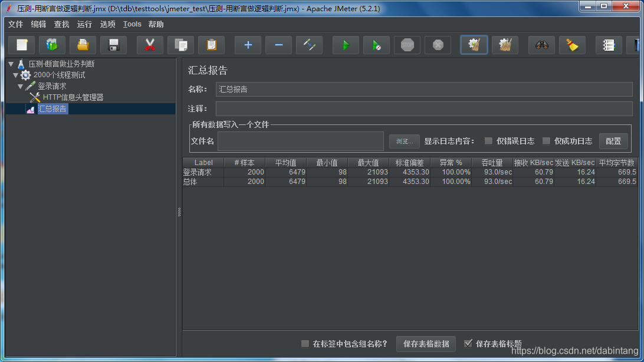This screenshot has width=644, height=362.
Task: Open the 运行 menu
Action: pos(84,24)
